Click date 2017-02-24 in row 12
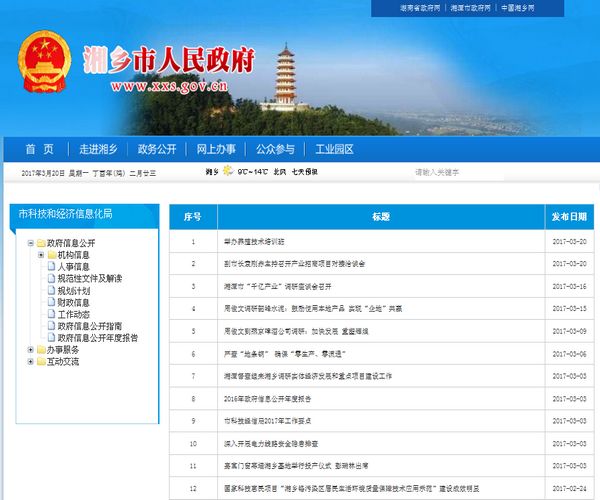This screenshot has width=600, height=500. (569, 489)
